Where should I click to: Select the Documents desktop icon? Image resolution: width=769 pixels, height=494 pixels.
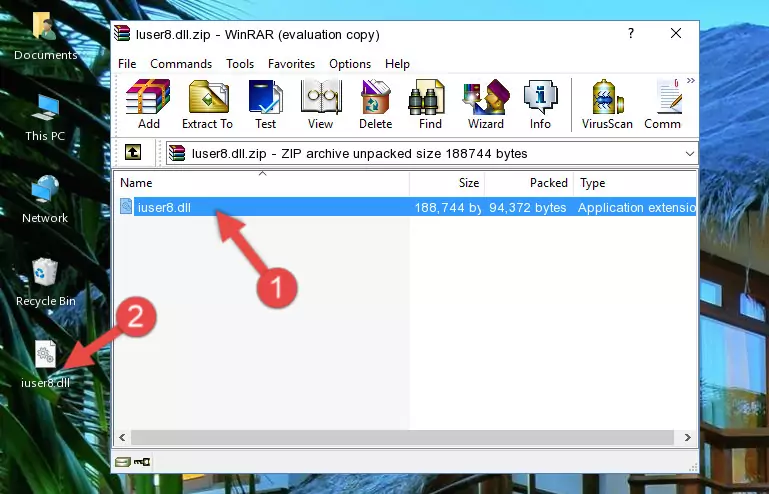46,36
